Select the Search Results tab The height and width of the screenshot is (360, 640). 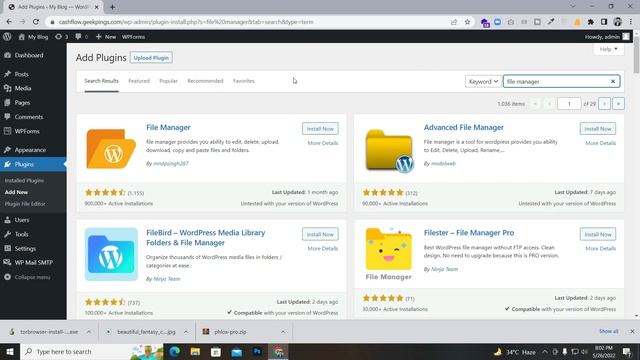[x=101, y=81]
